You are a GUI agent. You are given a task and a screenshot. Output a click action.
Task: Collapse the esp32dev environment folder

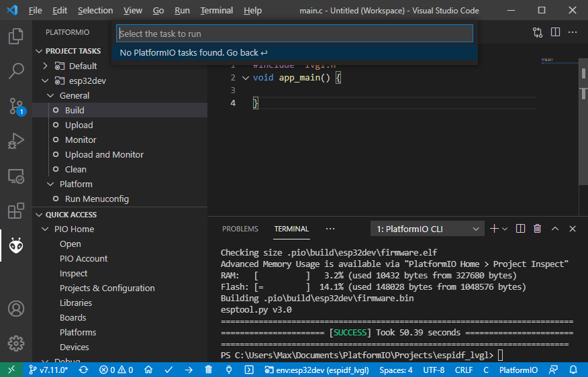(45, 80)
